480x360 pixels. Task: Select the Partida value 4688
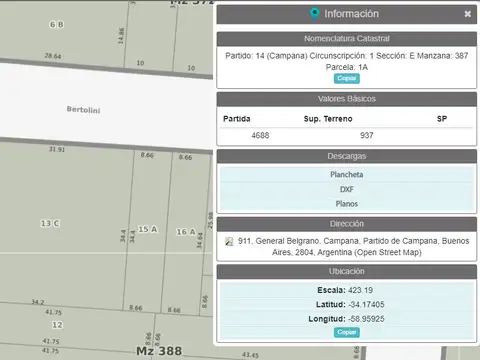point(260,135)
